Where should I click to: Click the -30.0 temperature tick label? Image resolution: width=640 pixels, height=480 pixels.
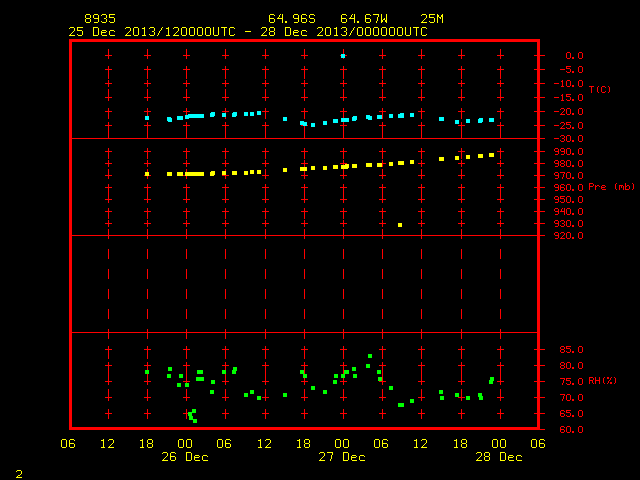568,139
